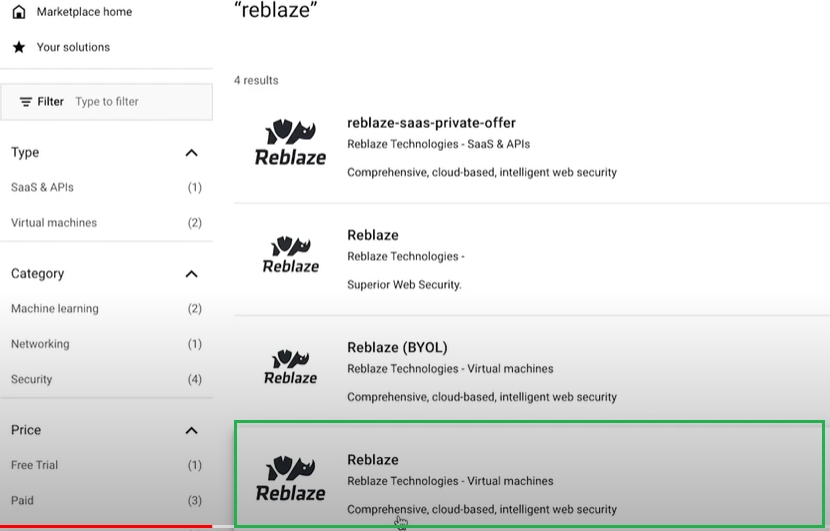The width and height of the screenshot is (830, 531).
Task: Select the Networking category filter
Action: [40, 344]
